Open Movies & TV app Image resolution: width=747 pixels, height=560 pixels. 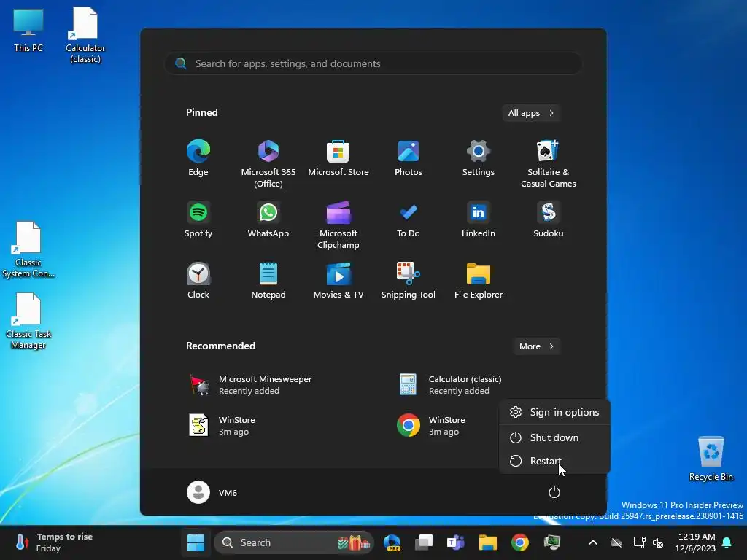[338, 281]
